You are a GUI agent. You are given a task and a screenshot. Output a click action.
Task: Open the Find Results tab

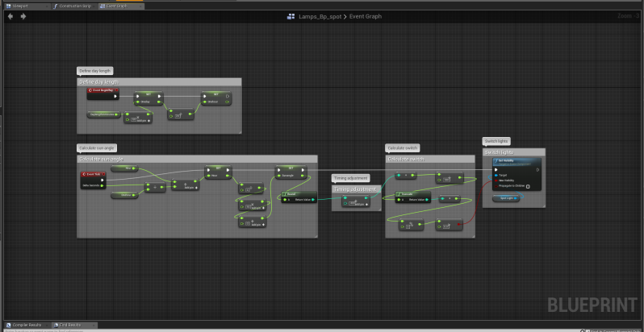pos(73,325)
